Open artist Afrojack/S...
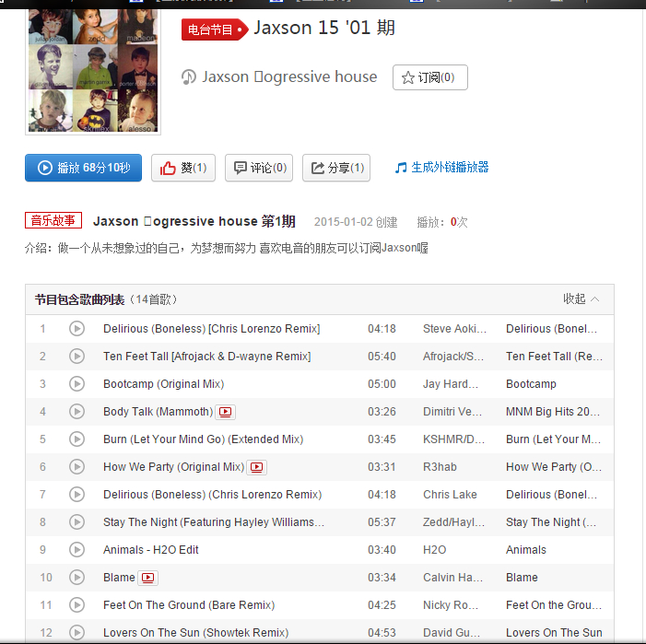The image size is (646, 644). click(x=453, y=357)
